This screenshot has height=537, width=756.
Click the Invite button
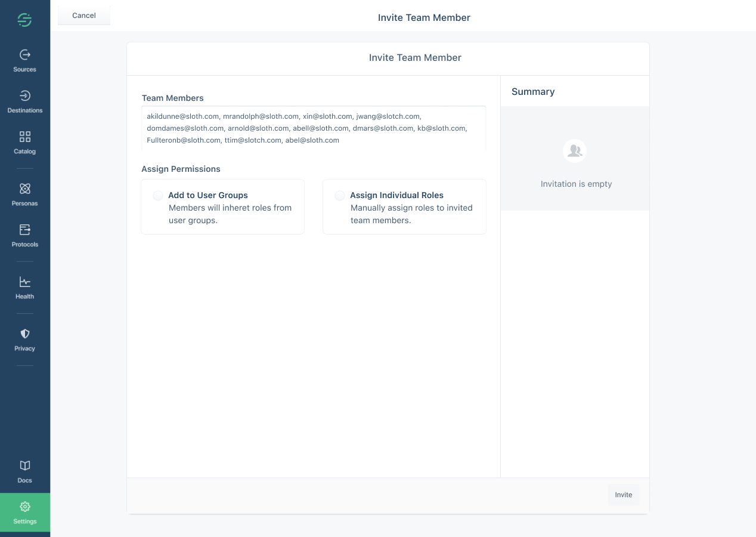click(624, 495)
